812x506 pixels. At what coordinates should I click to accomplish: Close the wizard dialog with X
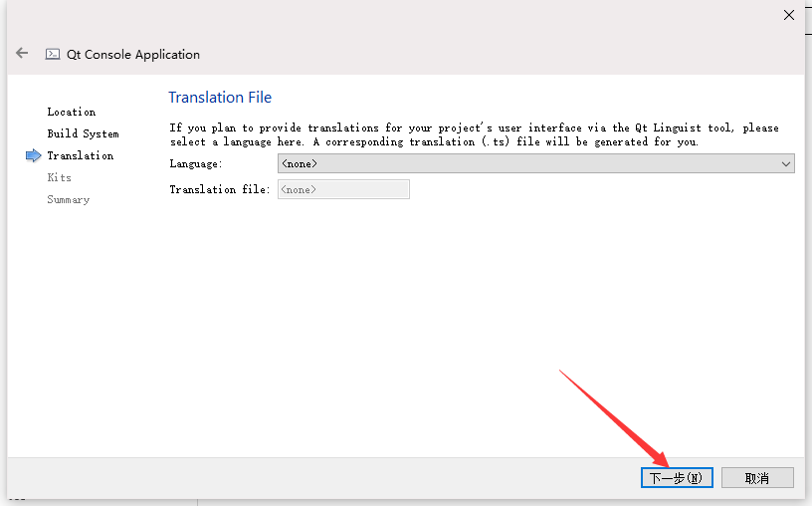(789, 15)
